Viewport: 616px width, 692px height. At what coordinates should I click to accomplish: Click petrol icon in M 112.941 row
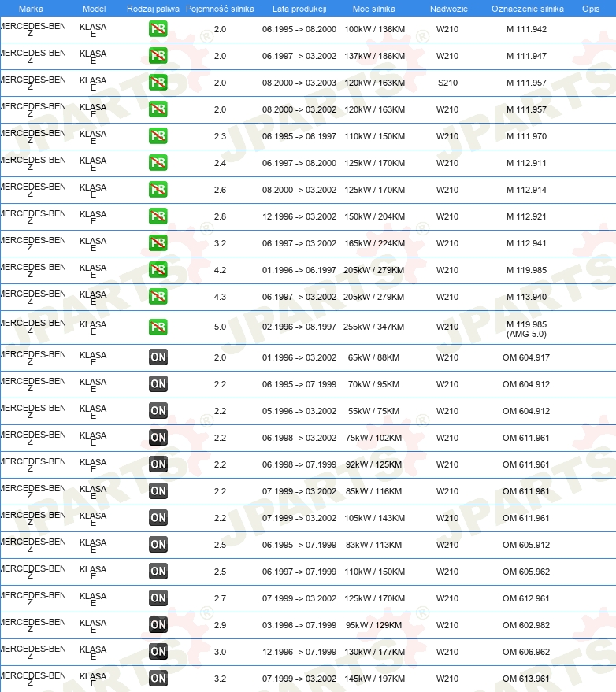click(x=158, y=243)
